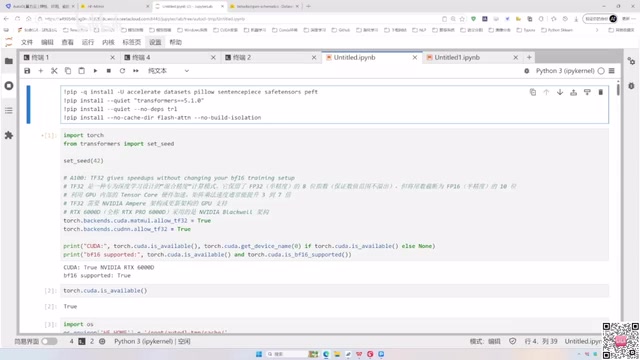Viewport: 640px width, 360px height.
Task: Insert a cell below with the plus icon
Action: click(40, 71)
